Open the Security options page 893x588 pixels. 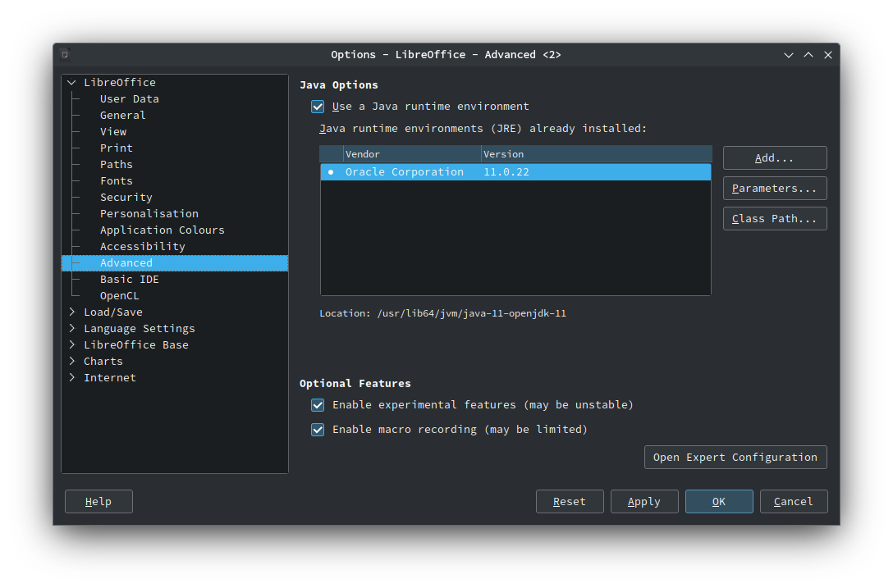pyautogui.click(x=126, y=198)
